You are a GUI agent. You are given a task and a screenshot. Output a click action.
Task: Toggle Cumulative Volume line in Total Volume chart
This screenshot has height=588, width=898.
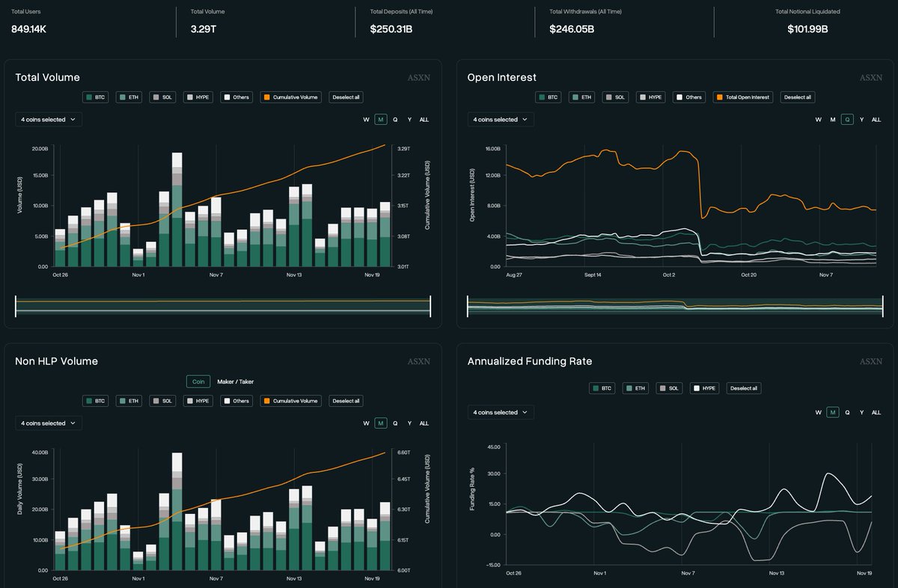(x=291, y=97)
